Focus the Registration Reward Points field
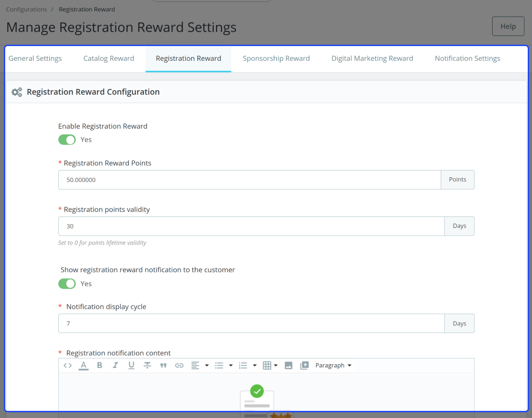Image resolution: width=532 pixels, height=418 pixels. pyautogui.click(x=249, y=180)
